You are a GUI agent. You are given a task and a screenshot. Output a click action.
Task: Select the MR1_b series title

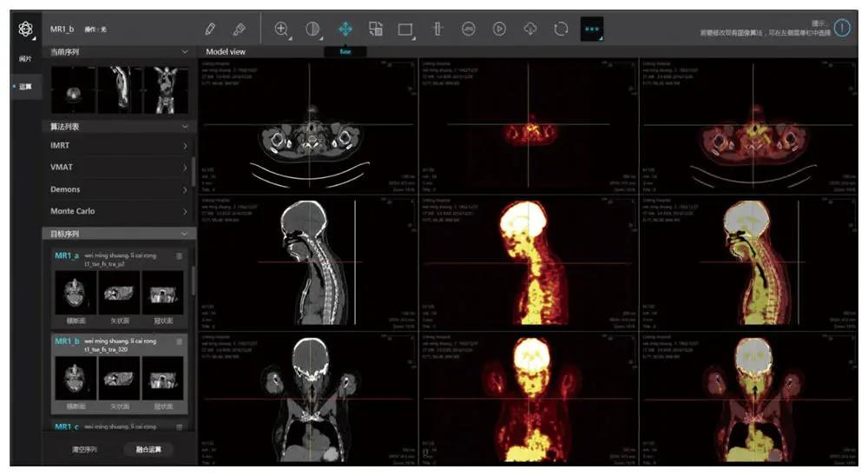click(67, 340)
